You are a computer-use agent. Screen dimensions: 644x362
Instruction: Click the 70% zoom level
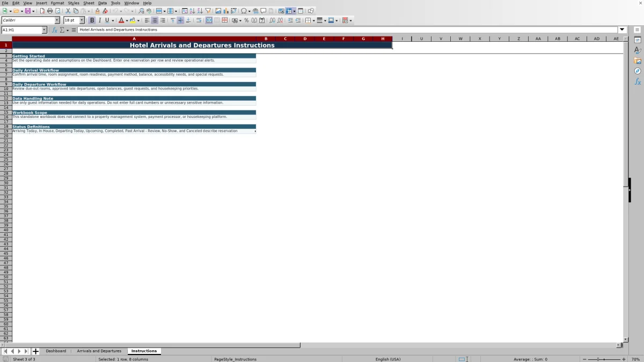pos(635,359)
